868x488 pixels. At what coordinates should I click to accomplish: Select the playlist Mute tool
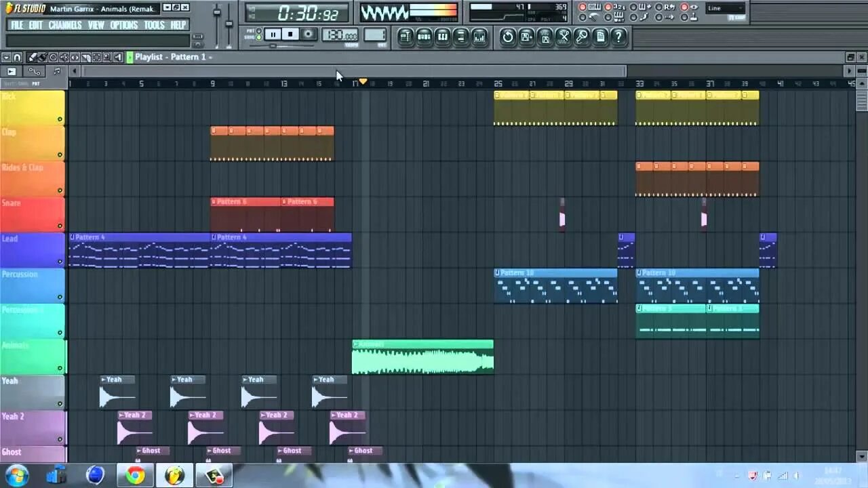[64, 58]
